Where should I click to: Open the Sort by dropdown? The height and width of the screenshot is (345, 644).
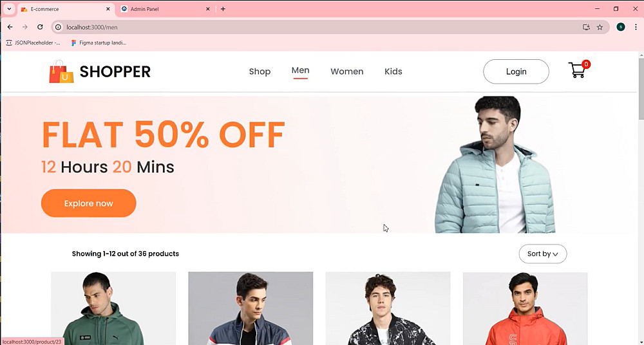point(542,254)
